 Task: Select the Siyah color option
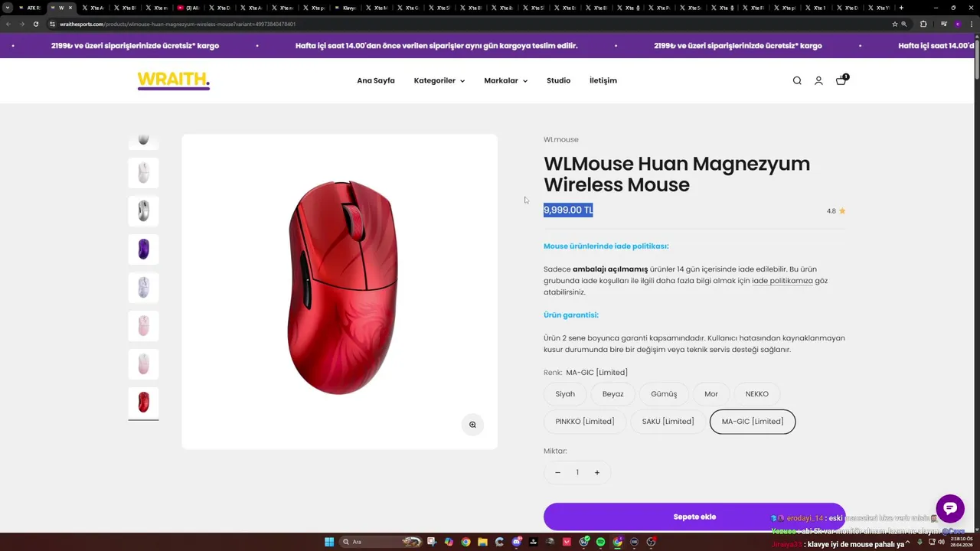click(x=565, y=394)
